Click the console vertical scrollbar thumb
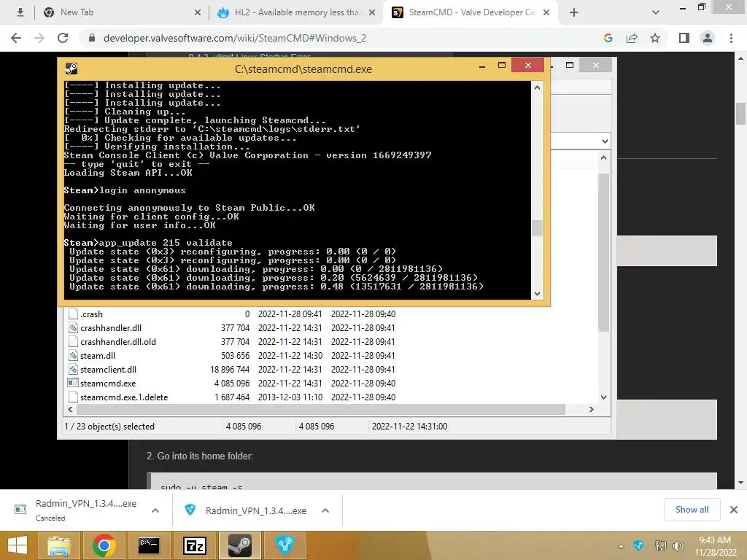This screenshot has height=560, width=747. 537,228
